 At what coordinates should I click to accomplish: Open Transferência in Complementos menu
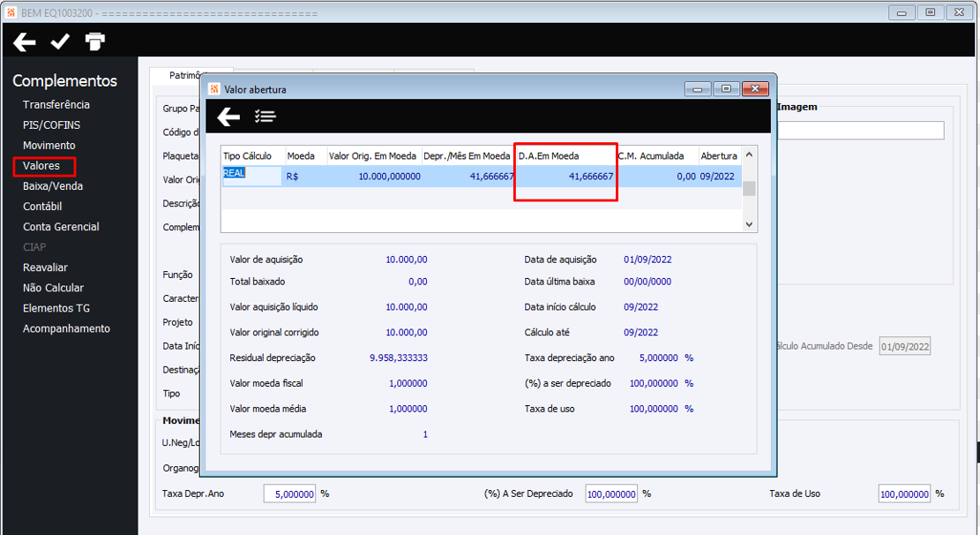[x=56, y=104]
